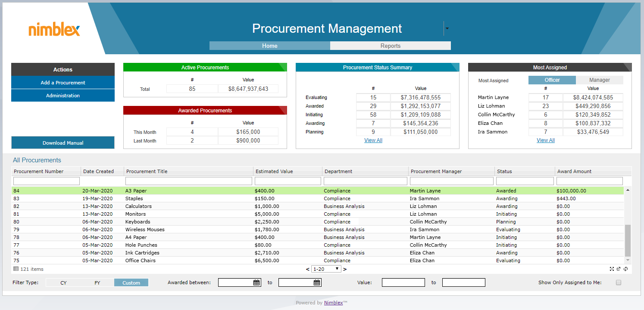The height and width of the screenshot is (310, 644).
Task: Open the table in new window icon
Action: tap(619, 269)
